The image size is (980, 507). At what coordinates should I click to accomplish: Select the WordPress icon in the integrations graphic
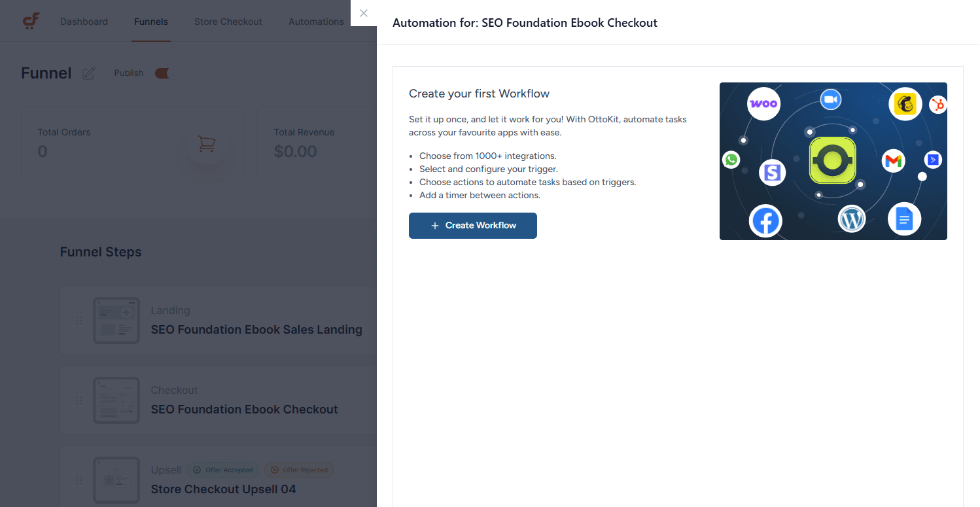click(852, 219)
